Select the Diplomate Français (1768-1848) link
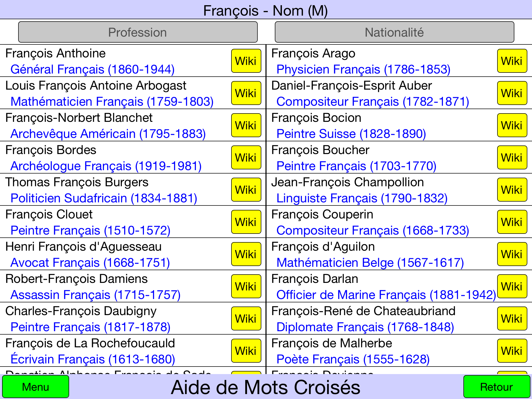The width and height of the screenshot is (532, 399). coord(365,327)
